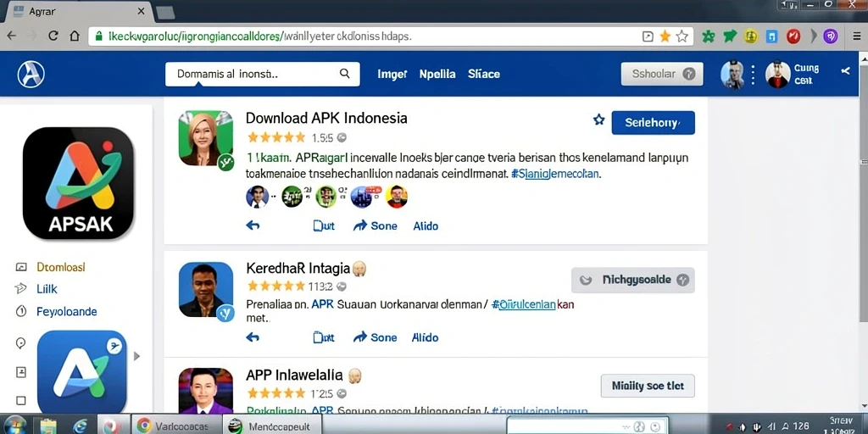Expand arrow beside blue A app icon
The width and height of the screenshot is (868, 434).
click(136, 356)
